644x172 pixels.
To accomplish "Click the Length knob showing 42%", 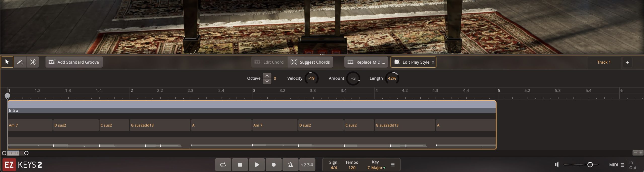I will pyautogui.click(x=392, y=78).
